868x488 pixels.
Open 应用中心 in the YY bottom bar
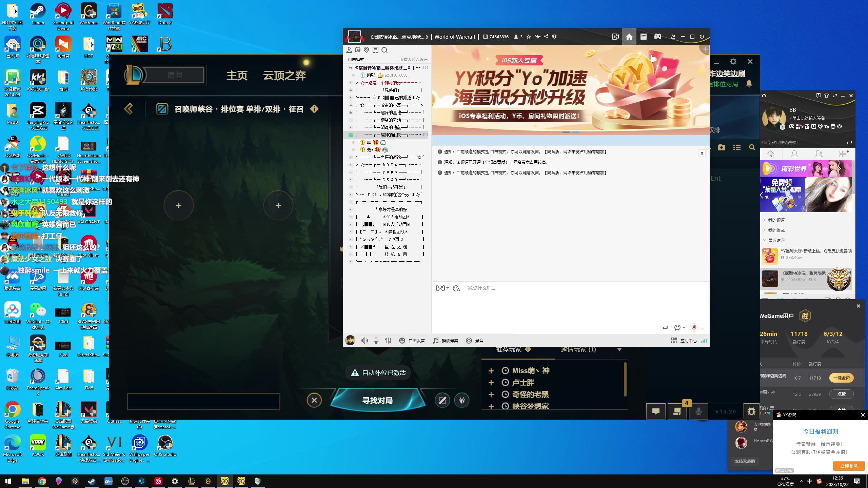pos(684,341)
